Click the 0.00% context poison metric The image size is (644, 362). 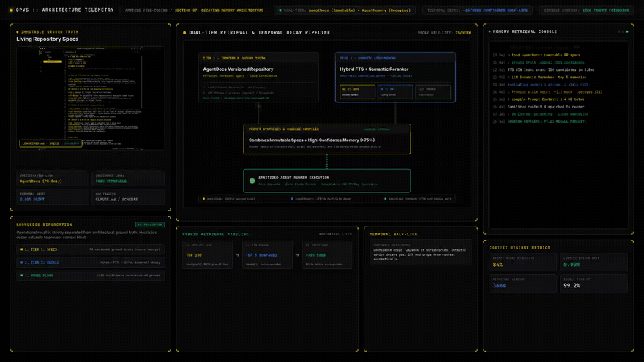click(572, 265)
